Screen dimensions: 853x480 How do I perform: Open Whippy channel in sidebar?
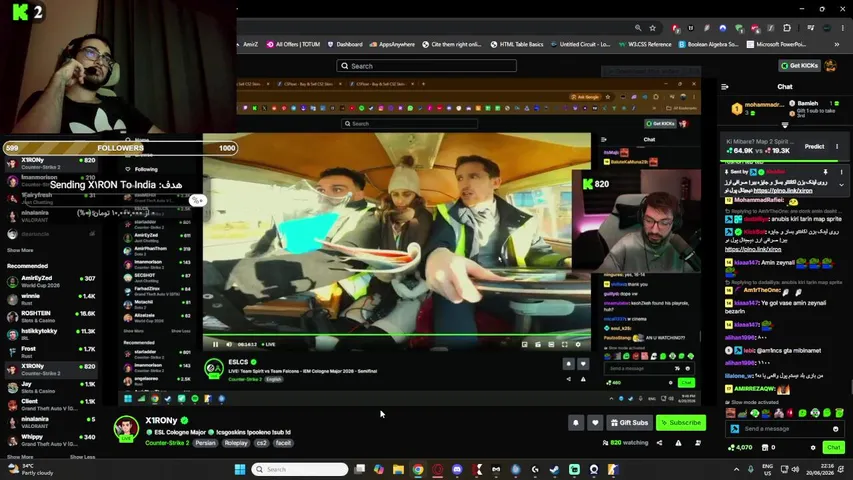coord(52,440)
